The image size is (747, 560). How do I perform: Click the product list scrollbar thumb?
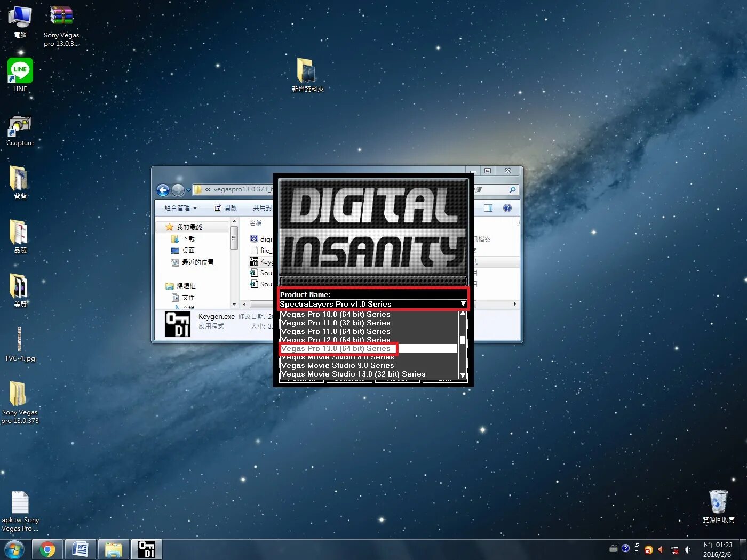(462, 340)
